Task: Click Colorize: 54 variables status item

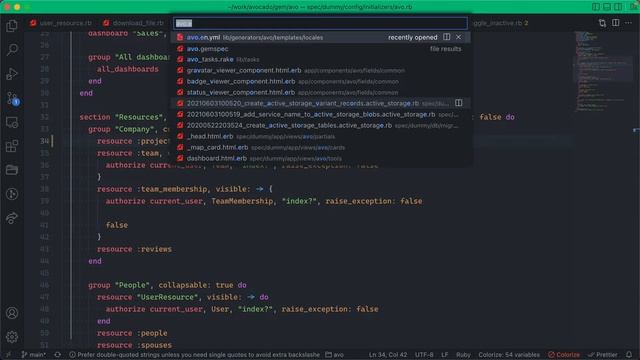Action: [x=509, y=355]
